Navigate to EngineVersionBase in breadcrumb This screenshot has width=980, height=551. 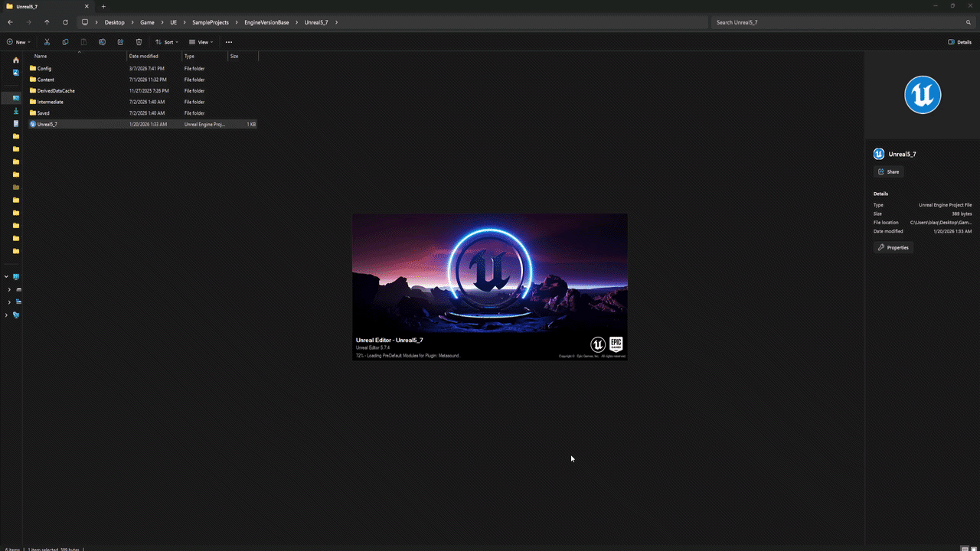tap(266, 22)
